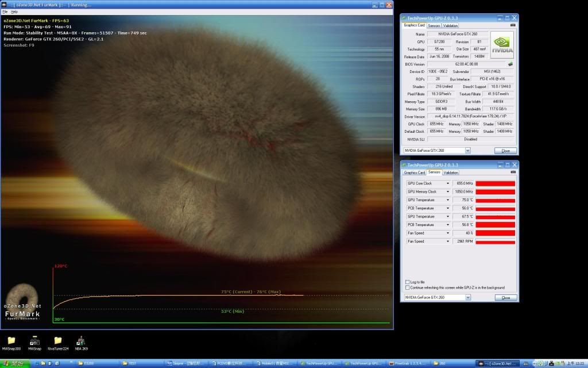The height and width of the screenshot is (368, 588).
Task: Open the Windows Start button
Action: tap(14, 363)
